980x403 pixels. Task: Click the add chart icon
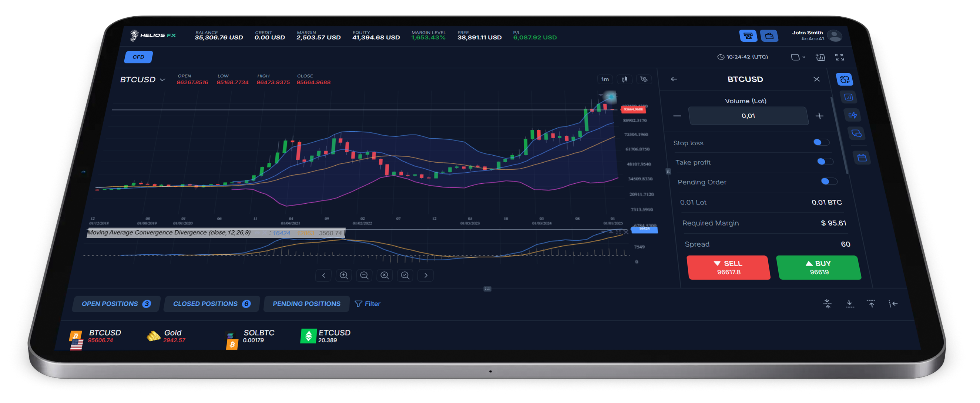pyautogui.click(x=820, y=57)
